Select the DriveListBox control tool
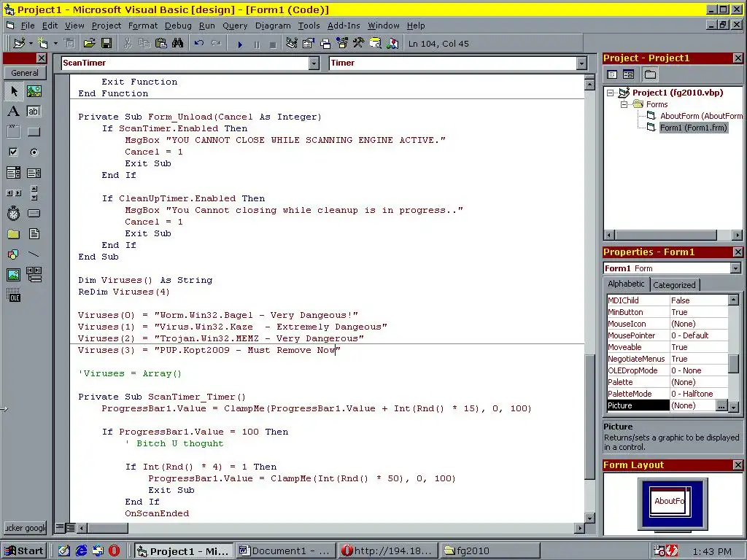The width and height of the screenshot is (747, 560). coord(34,214)
